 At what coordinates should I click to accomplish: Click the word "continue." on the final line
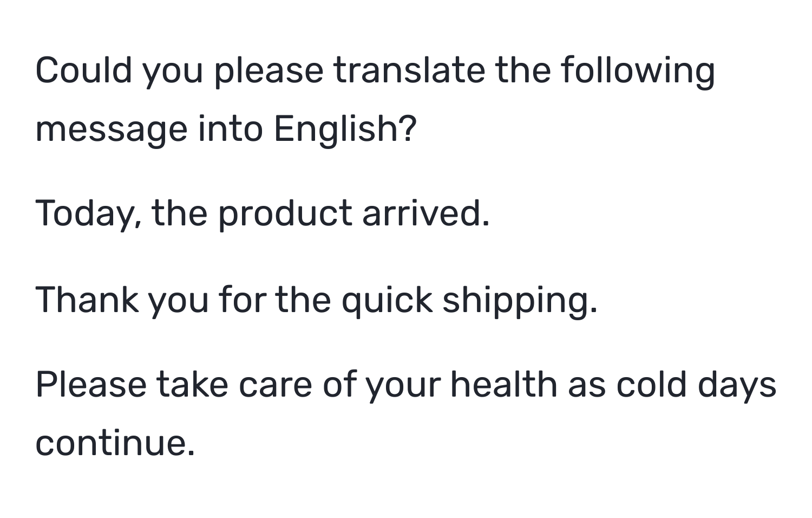click(115, 443)
